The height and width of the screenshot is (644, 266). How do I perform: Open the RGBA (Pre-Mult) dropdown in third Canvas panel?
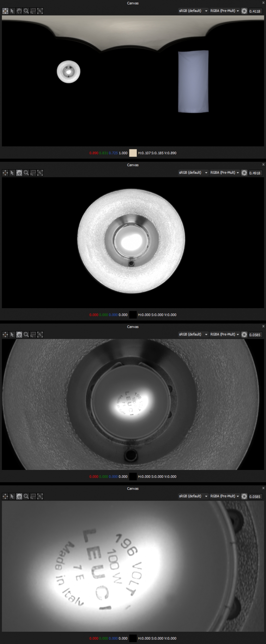pos(224,334)
